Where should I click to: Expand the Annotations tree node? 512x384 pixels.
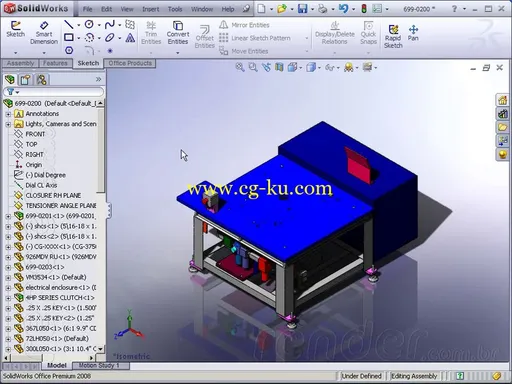pyautogui.click(x=8, y=114)
